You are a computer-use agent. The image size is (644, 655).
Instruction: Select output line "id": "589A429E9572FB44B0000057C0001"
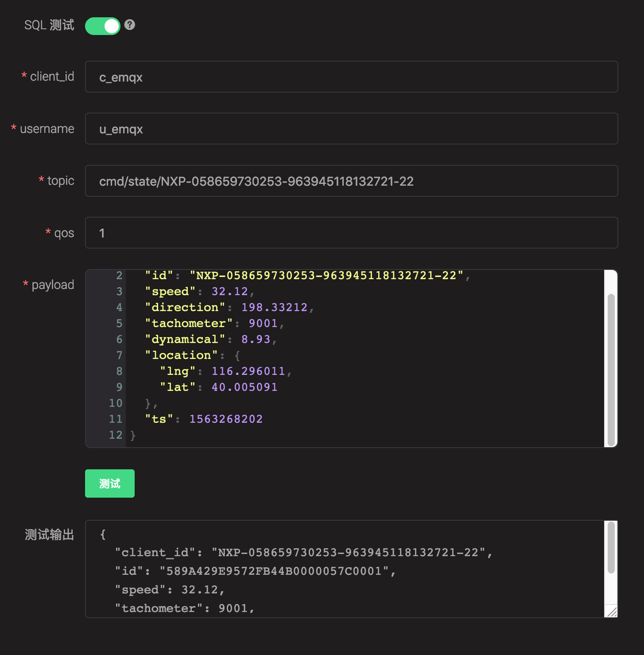click(x=256, y=571)
